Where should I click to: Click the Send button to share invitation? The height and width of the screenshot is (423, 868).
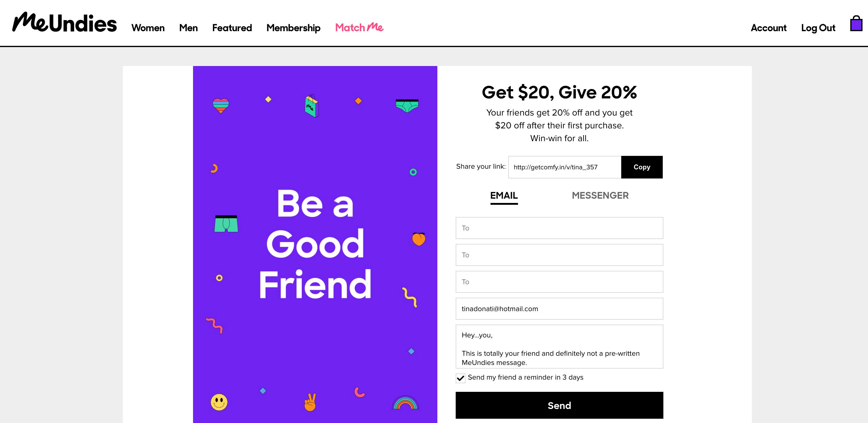tap(559, 405)
